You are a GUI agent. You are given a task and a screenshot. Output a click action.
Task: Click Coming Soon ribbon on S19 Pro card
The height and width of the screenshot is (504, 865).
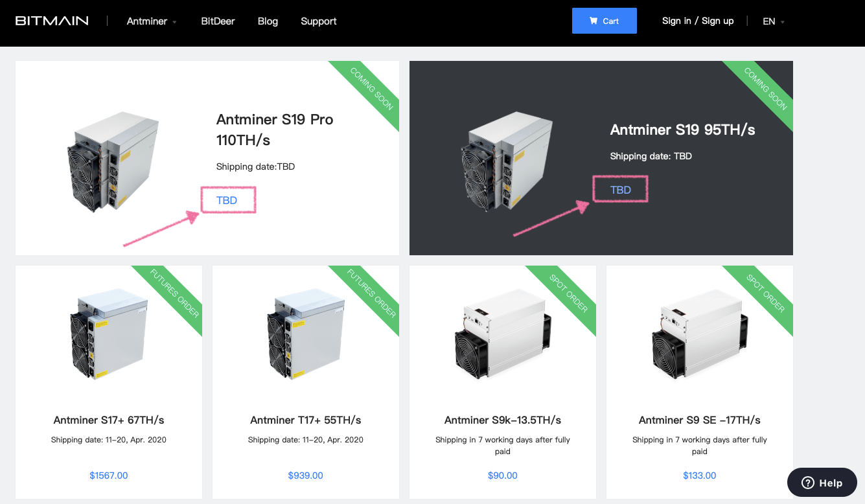[x=371, y=89]
